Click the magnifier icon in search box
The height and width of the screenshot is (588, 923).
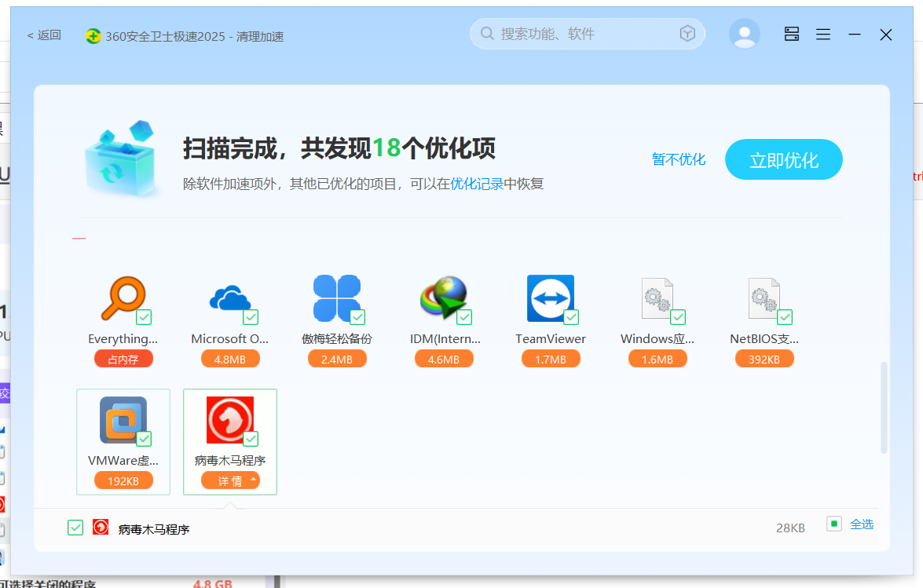pos(487,34)
